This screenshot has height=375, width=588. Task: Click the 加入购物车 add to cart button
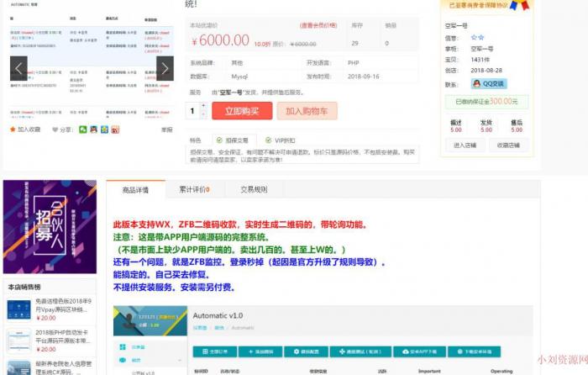point(307,110)
